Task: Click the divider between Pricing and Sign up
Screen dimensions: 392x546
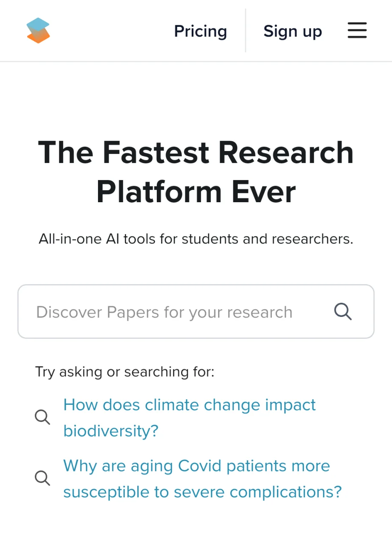Action: (245, 31)
